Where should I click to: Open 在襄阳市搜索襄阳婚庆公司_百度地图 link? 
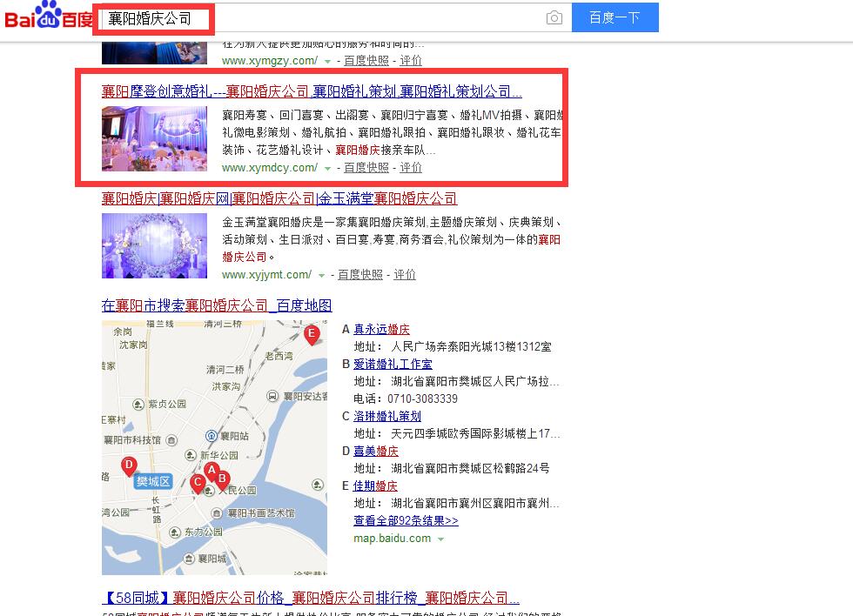pos(217,305)
